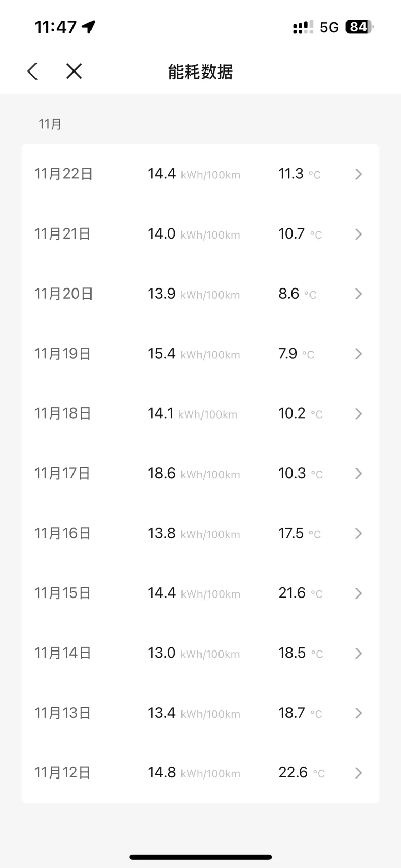Show 11月18日 details via chevron

point(359,414)
